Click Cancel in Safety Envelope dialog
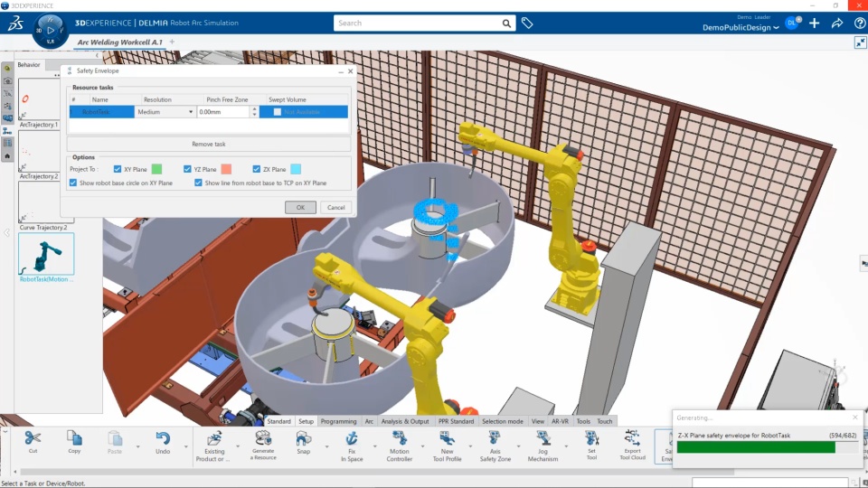The image size is (868, 488). 336,208
